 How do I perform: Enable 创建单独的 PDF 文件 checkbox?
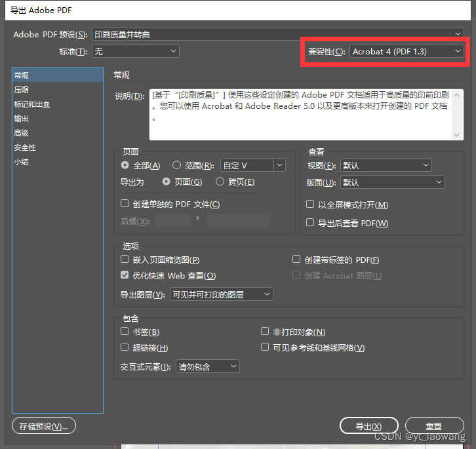(x=125, y=203)
